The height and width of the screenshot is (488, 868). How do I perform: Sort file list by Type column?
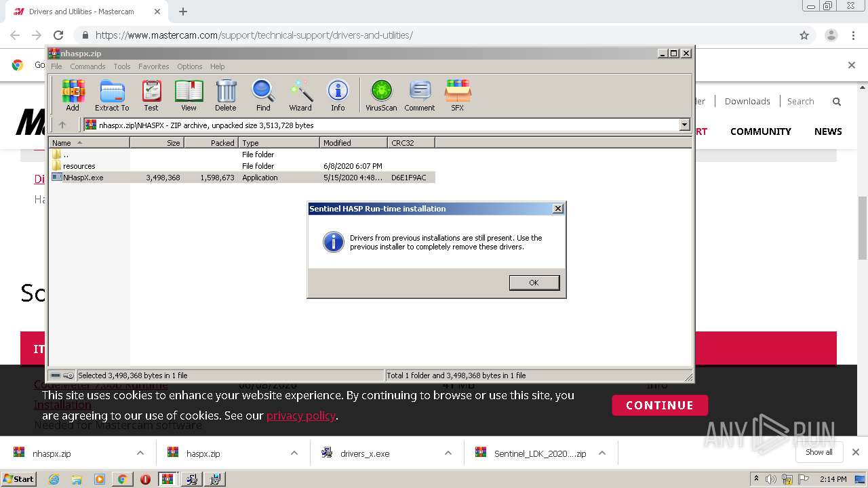click(x=279, y=143)
